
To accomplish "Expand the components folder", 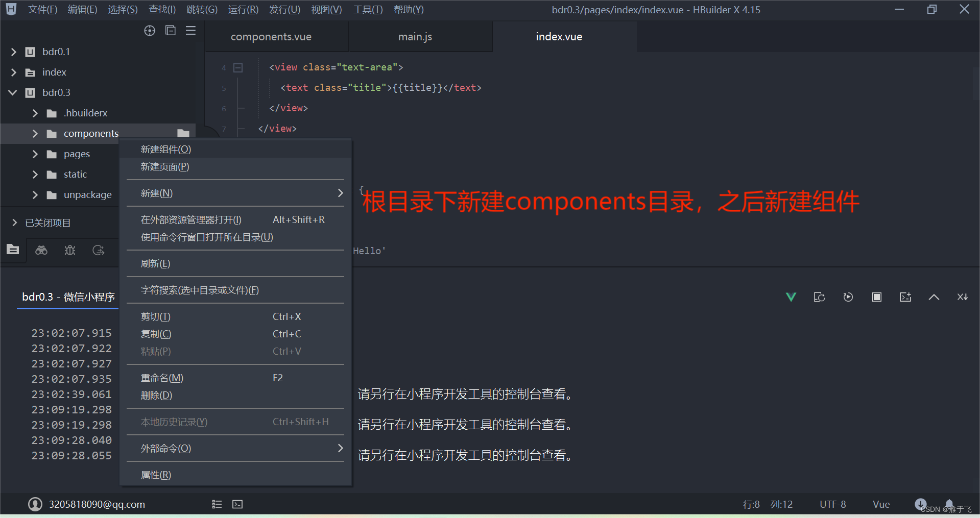I will pyautogui.click(x=35, y=133).
